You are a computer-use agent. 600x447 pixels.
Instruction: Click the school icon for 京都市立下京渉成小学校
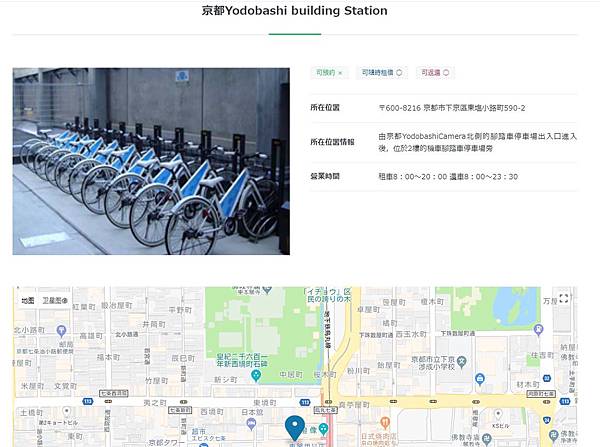(462, 361)
